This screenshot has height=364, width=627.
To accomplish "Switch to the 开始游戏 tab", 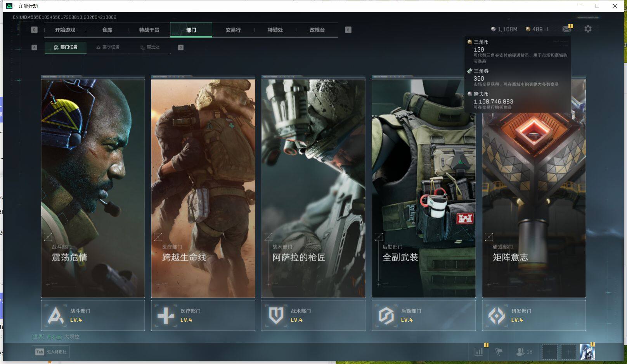I will (65, 30).
